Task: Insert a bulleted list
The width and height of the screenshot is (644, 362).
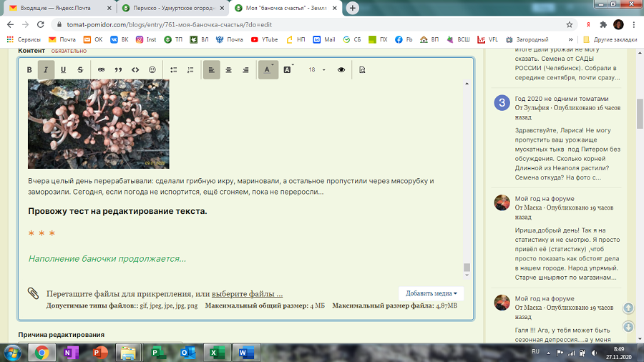Action: click(174, 70)
